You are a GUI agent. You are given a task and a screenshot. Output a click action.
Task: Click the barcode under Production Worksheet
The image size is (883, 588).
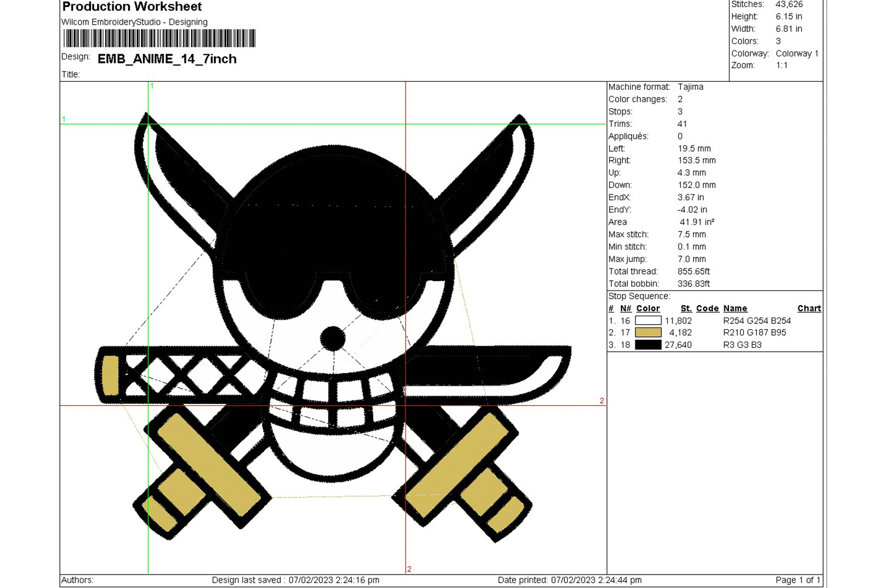click(x=159, y=38)
